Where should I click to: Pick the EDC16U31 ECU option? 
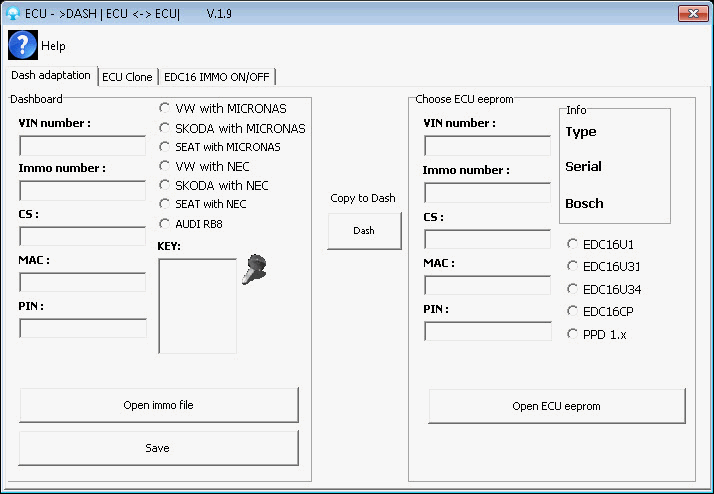pos(573,266)
